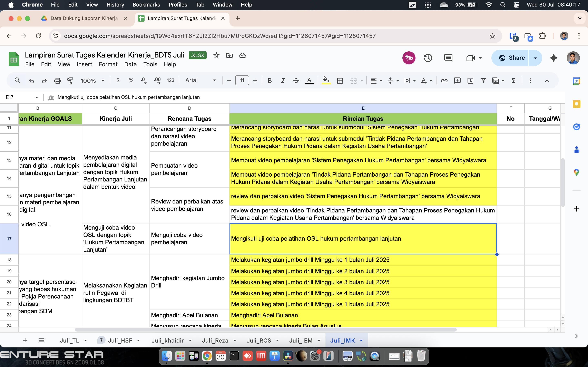The image size is (588, 367).
Task: Click the Gemini sparkle icon
Action: click(553, 58)
